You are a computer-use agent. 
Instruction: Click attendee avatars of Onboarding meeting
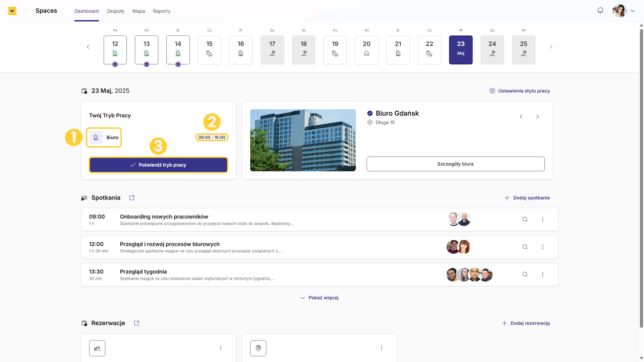click(x=459, y=219)
